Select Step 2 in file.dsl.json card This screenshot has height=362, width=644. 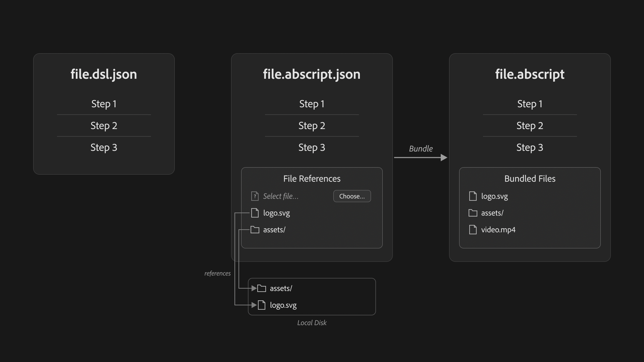104,126
